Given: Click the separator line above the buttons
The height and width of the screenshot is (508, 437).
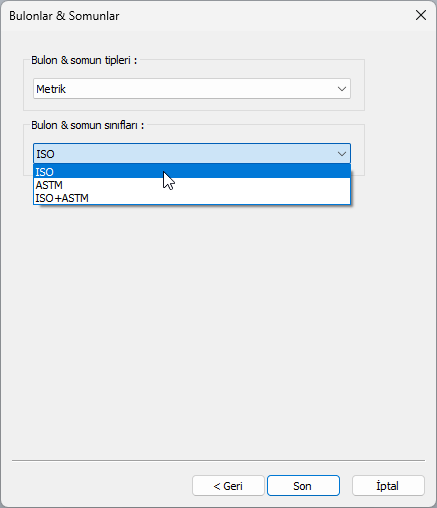Looking at the screenshot, I should pyautogui.click(x=218, y=461).
